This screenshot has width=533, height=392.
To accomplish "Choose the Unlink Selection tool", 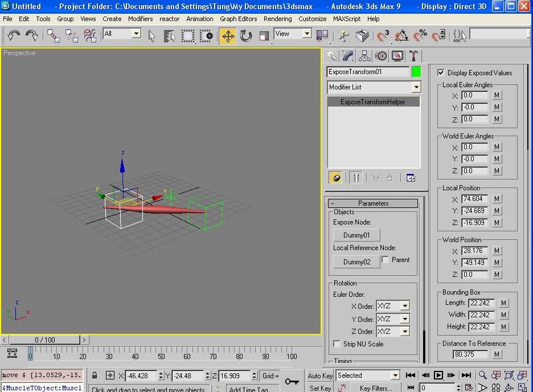I will (72, 35).
